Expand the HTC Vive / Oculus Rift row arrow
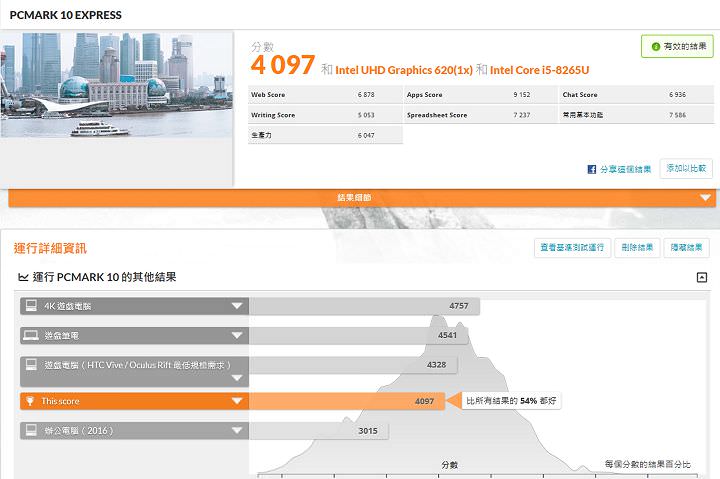The height and width of the screenshot is (479, 720). tap(237, 378)
